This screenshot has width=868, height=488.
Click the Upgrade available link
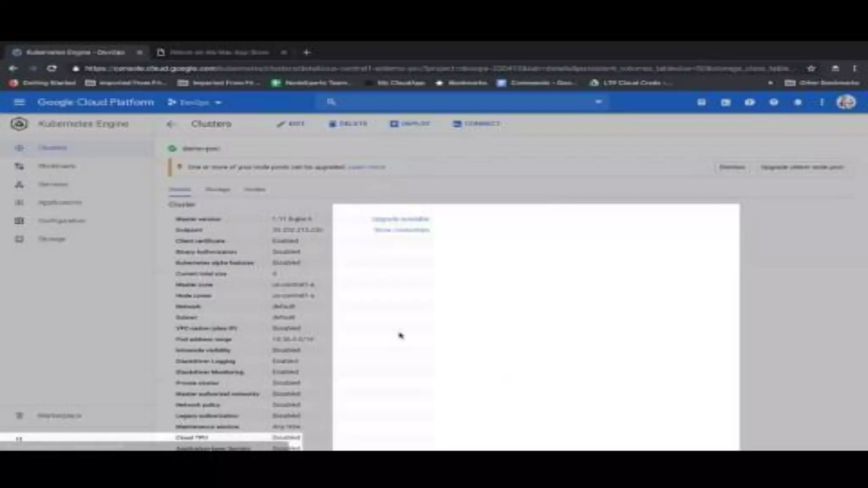[x=401, y=219]
